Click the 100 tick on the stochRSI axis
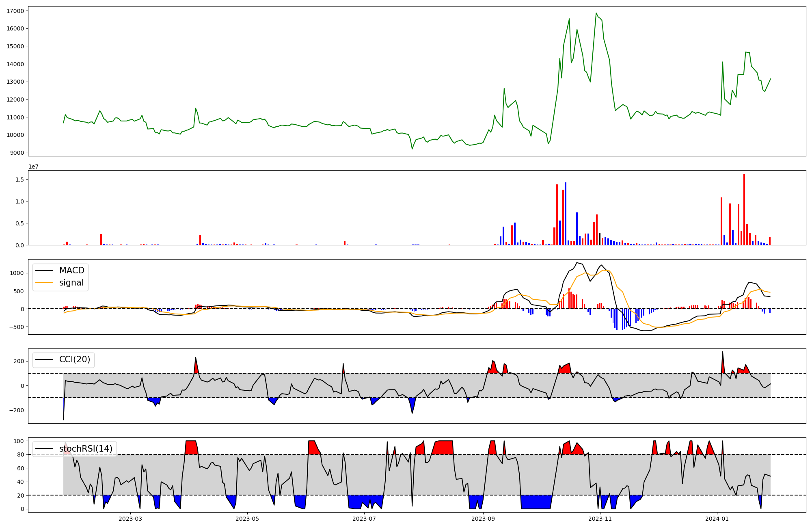Image resolution: width=812 pixels, height=528 pixels. 19,441
